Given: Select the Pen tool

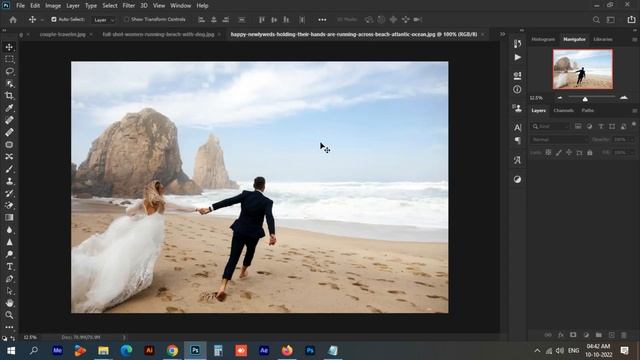Looking at the screenshot, I should pos(9,279).
